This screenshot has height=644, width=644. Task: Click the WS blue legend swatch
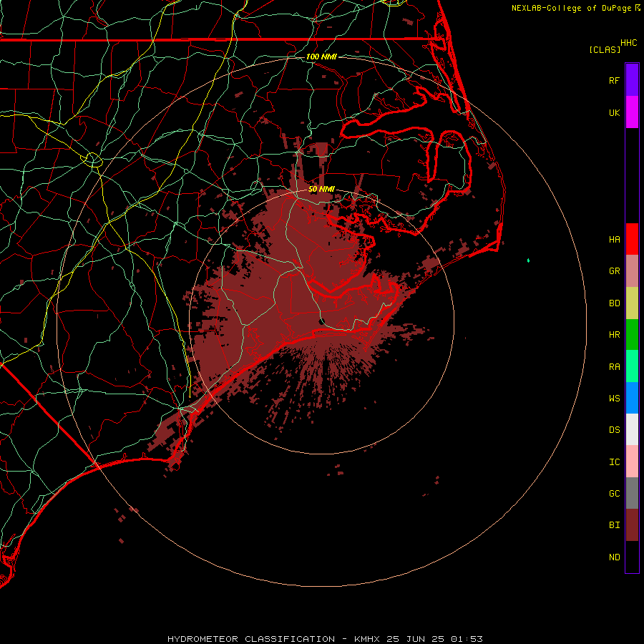(x=632, y=398)
